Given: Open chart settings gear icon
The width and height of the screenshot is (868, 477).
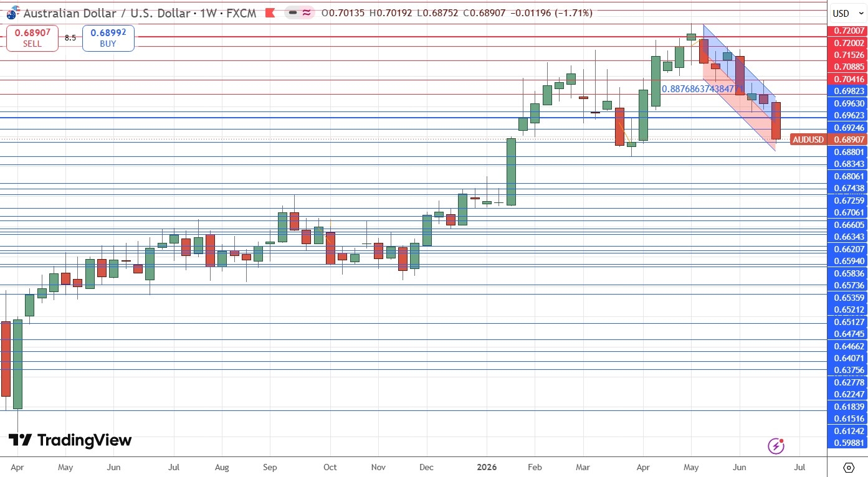Looking at the screenshot, I should (849, 467).
